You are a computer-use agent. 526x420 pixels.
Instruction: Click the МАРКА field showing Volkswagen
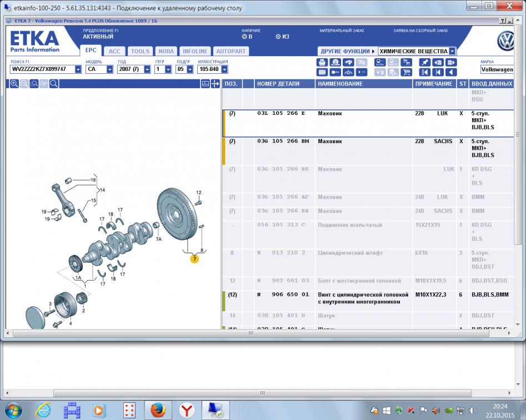(x=497, y=69)
